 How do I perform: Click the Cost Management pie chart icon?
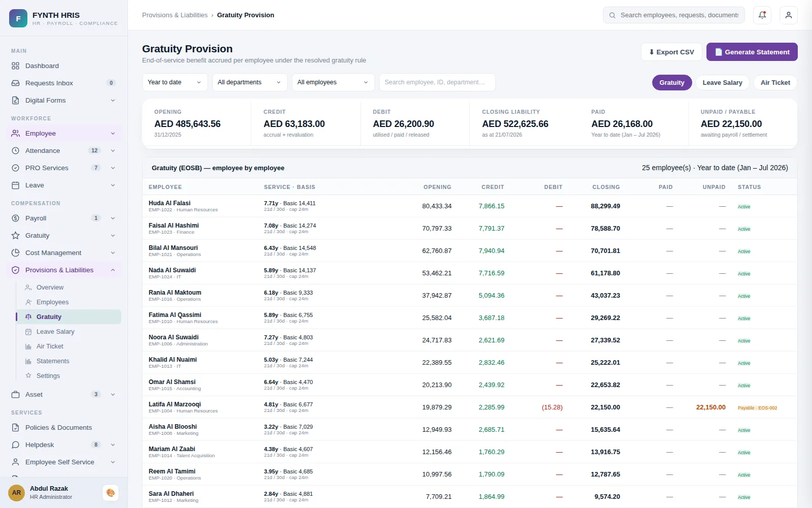[15, 253]
